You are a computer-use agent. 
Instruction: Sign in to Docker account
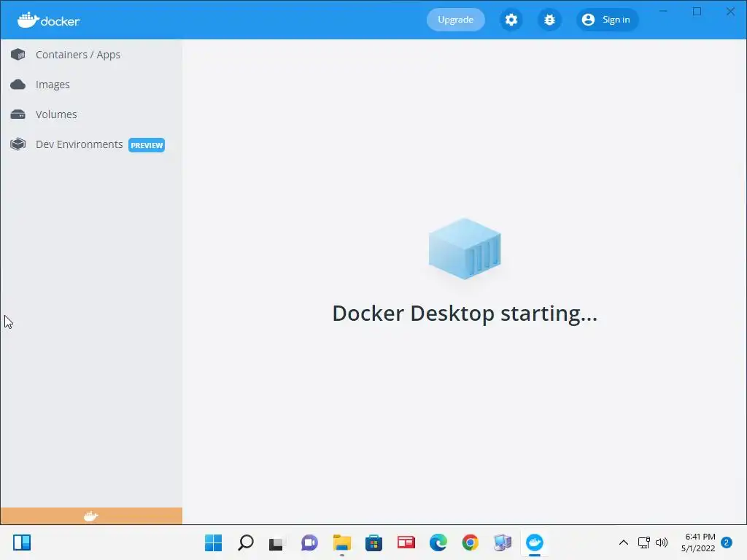pos(607,20)
